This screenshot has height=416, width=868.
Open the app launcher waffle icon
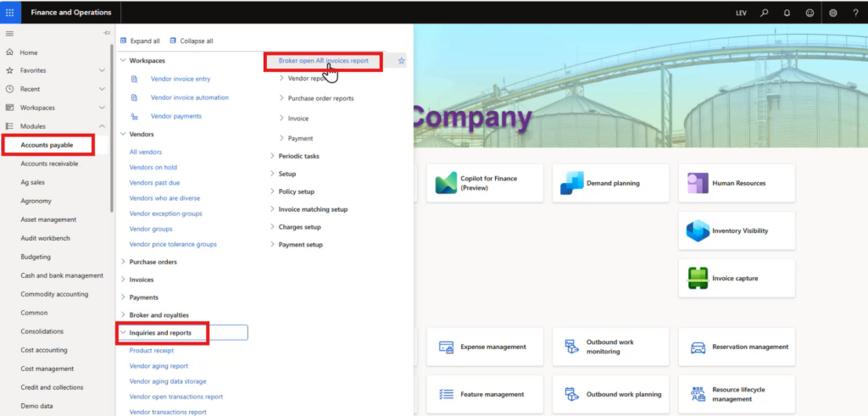coord(10,12)
